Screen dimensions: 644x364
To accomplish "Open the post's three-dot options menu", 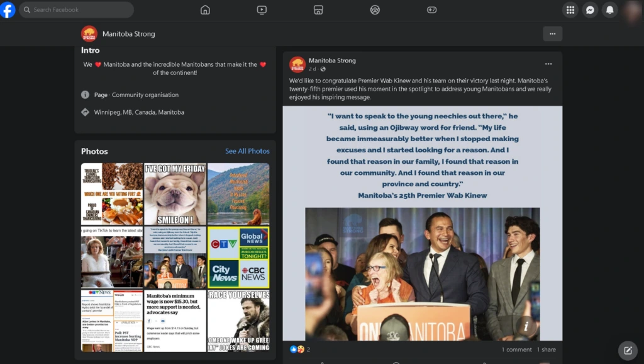I will click(548, 64).
